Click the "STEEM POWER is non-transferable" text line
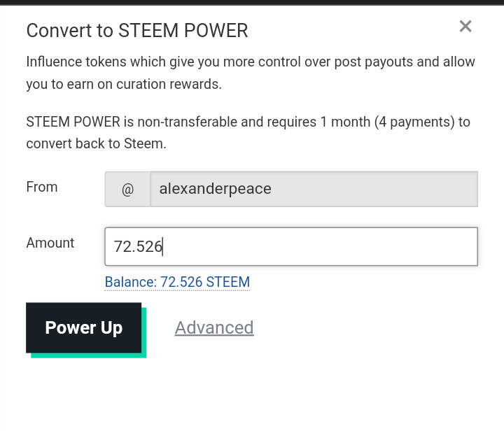The width and height of the screenshot is (504, 431). (x=248, y=122)
